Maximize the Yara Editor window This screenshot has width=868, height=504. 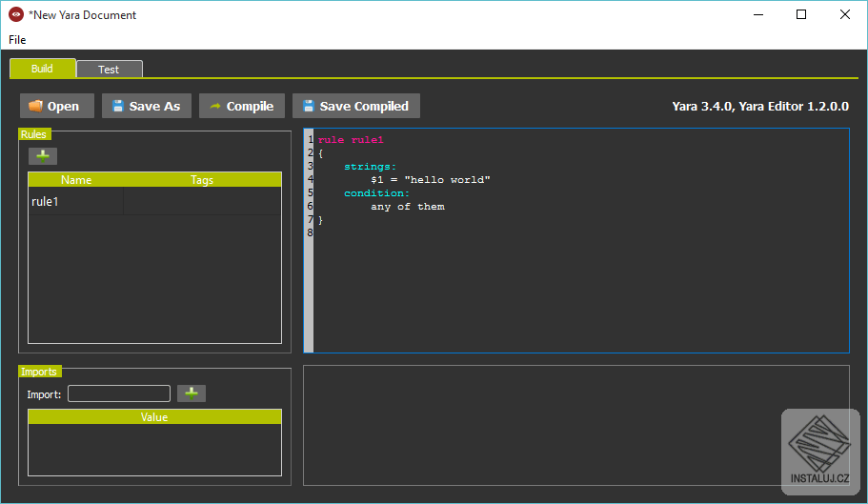pyautogui.click(x=801, y=14)
